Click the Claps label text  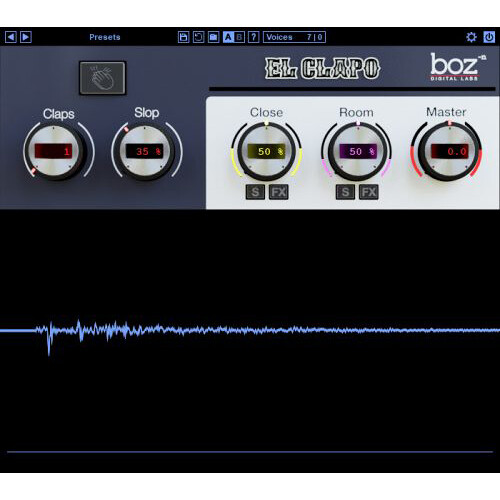click(x=59, y=114)
